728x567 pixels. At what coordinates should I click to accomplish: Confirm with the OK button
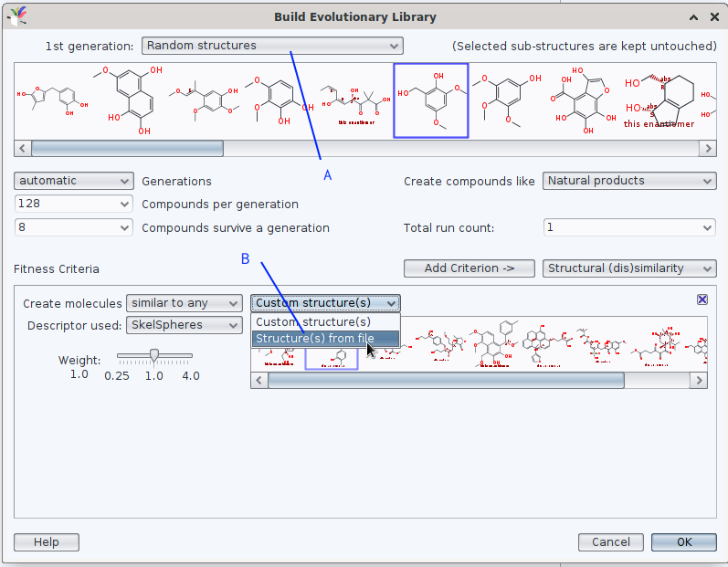pyautogui.click(x=683, y=542)
